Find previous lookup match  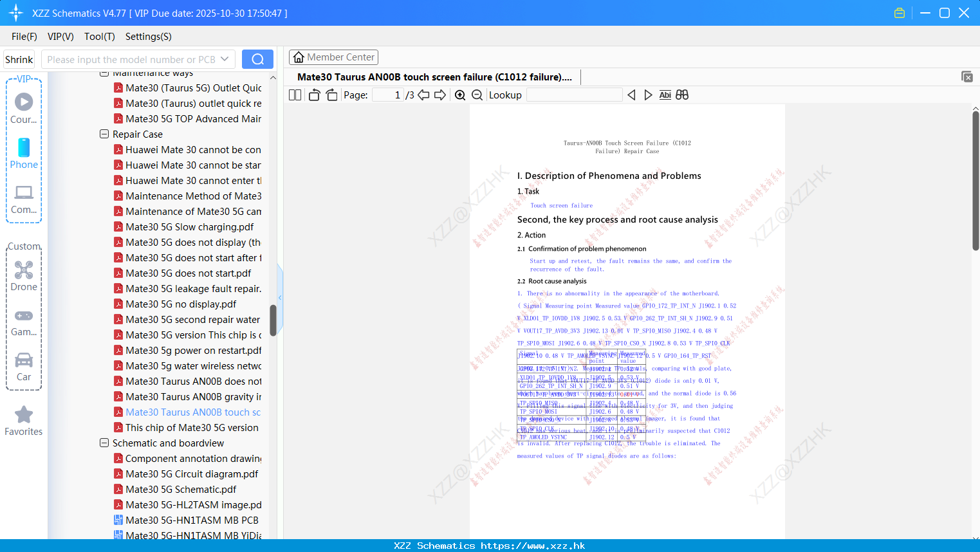point(631,95)
